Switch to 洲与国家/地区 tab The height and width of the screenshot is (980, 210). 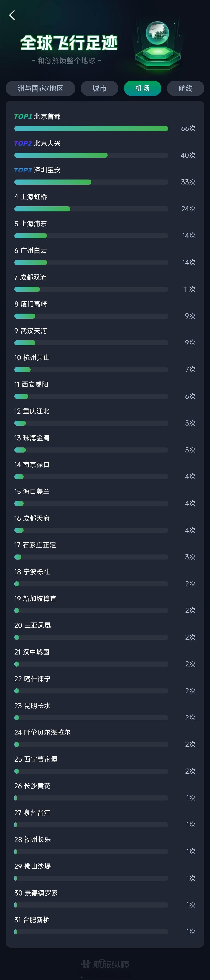point(40,88)
